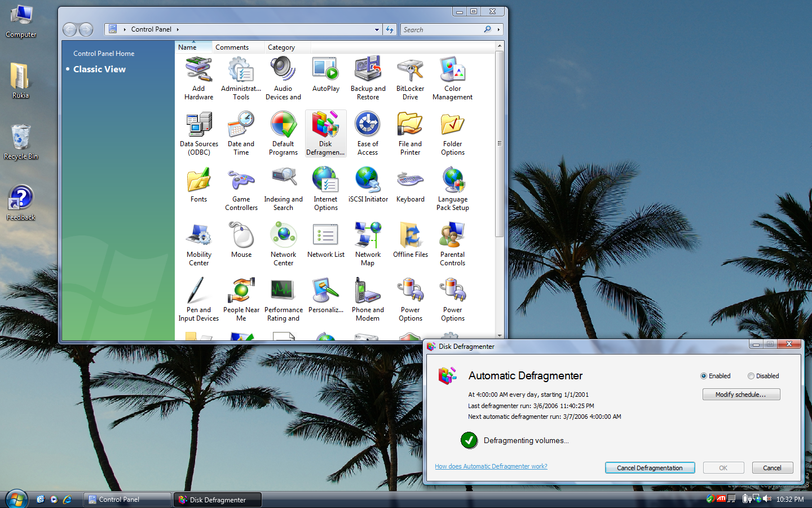
Task: Open the Disk Defragmenter control panel icon
Action: tap(325, 133)
